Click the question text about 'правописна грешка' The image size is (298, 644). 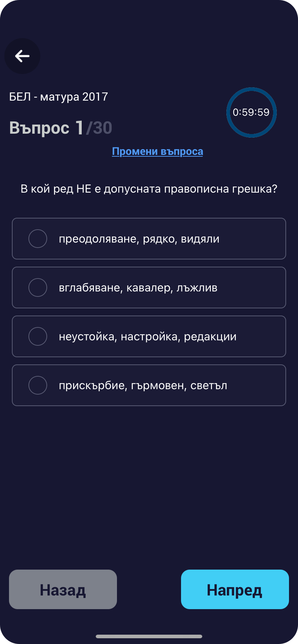pyautogui.click(x=149, y=189)
